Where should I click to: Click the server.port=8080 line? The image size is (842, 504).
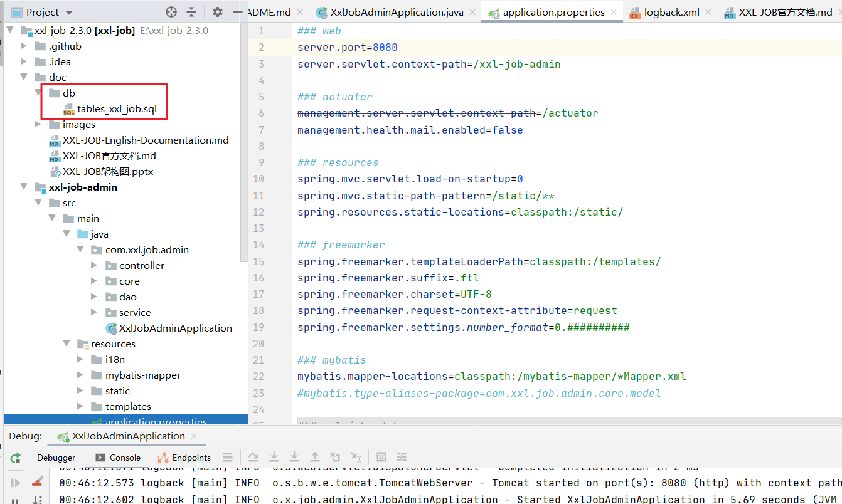[348, 48]
